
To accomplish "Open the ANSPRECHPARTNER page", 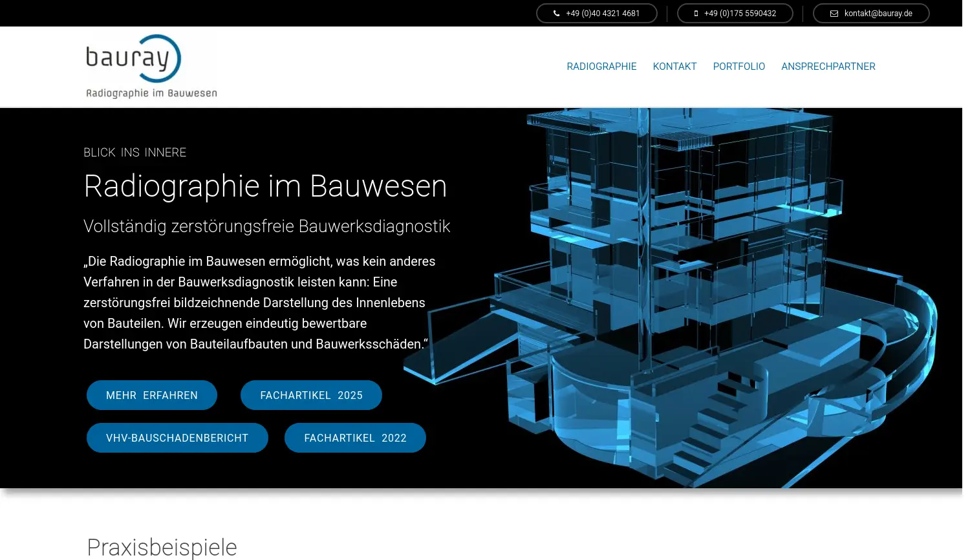I will click(828, 66).
